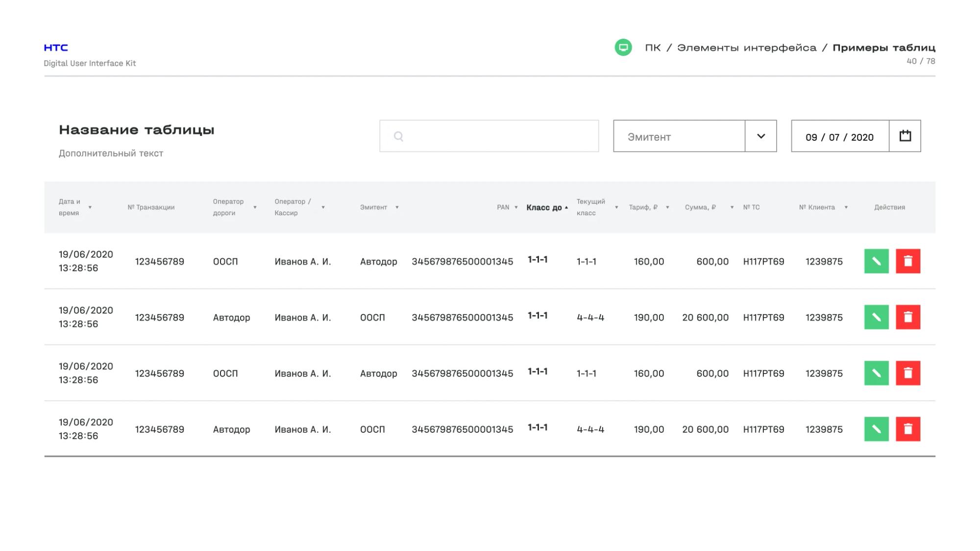
Task: Sort by Оператор дороги column arrow
Action: [255, 207]
